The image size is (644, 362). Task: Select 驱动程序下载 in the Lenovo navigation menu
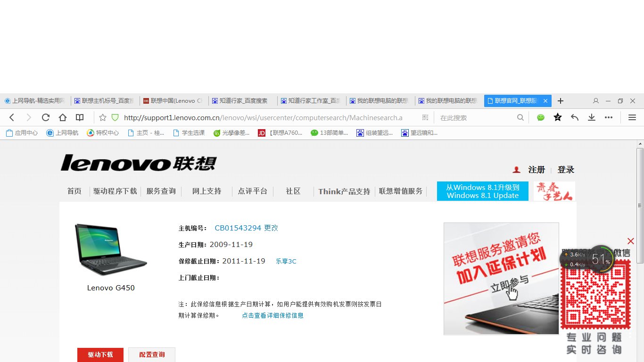tap(115, 191)
